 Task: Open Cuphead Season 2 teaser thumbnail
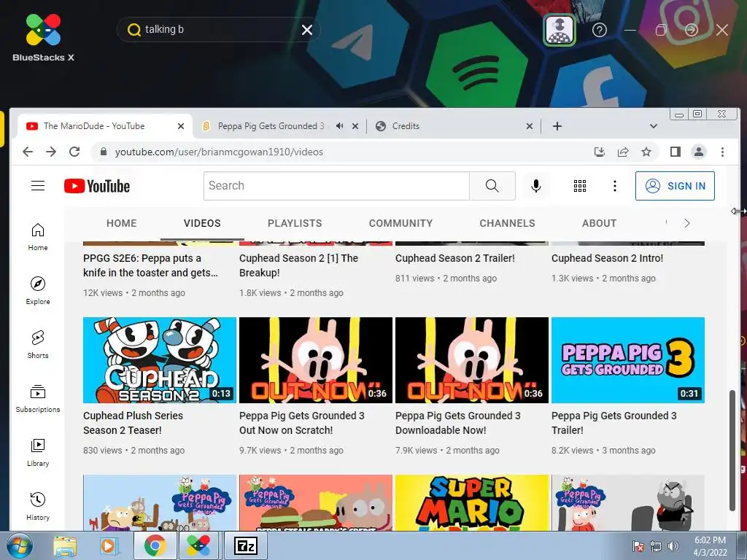tap(160, 360)
